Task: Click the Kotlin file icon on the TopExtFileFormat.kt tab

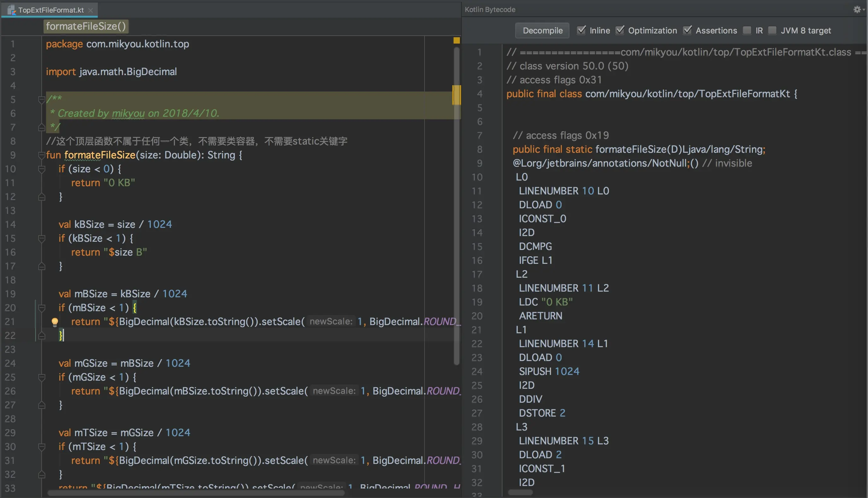Action: point(12,10)
